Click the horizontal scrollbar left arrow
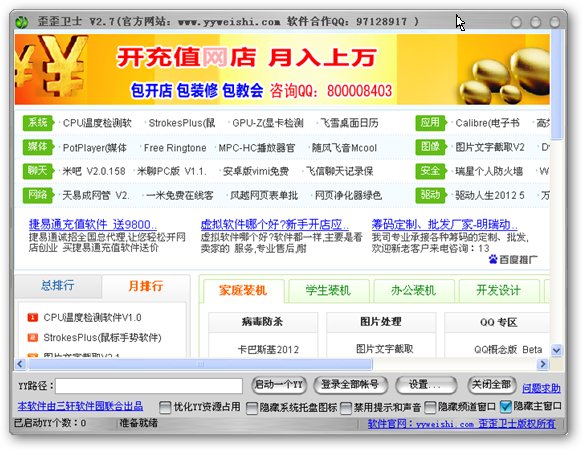The image size is (583, 450). point(20,364)
